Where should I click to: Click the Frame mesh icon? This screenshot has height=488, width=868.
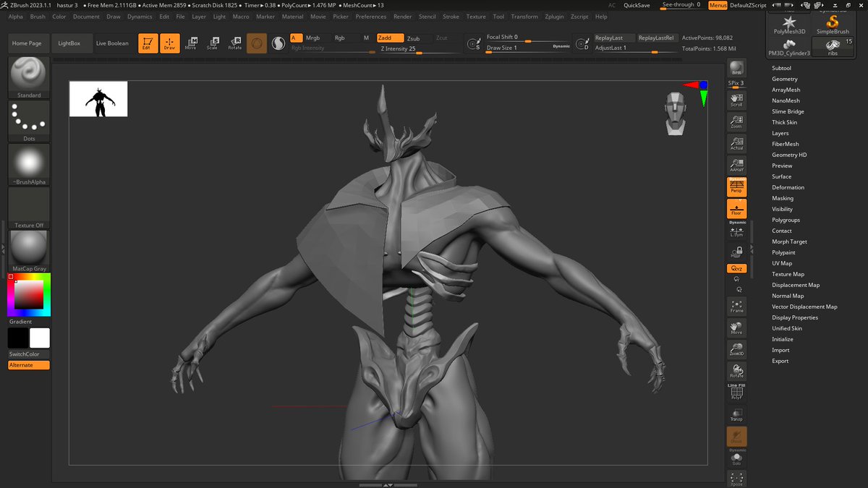tap(736, 306)
